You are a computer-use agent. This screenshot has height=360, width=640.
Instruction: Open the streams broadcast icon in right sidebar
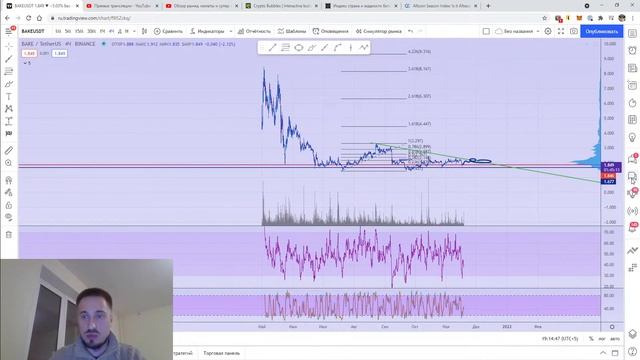[632, 211]
